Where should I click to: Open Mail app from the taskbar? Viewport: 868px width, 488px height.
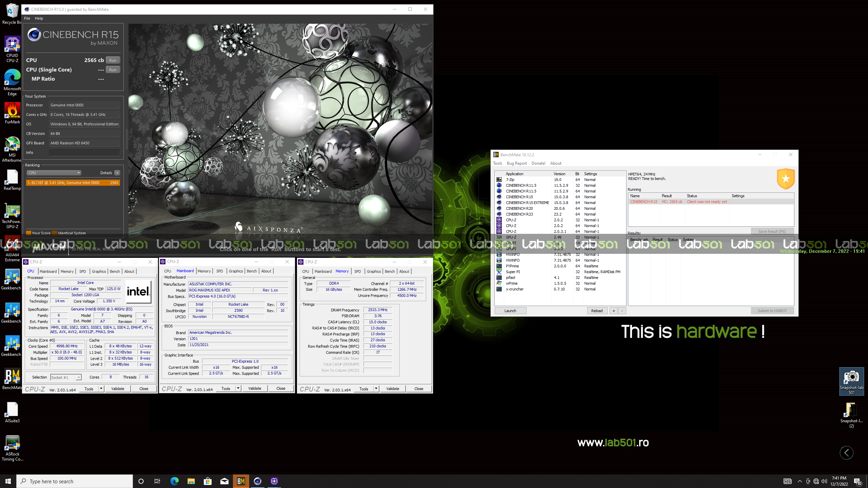pyautogui.click(x=224, y=481)
